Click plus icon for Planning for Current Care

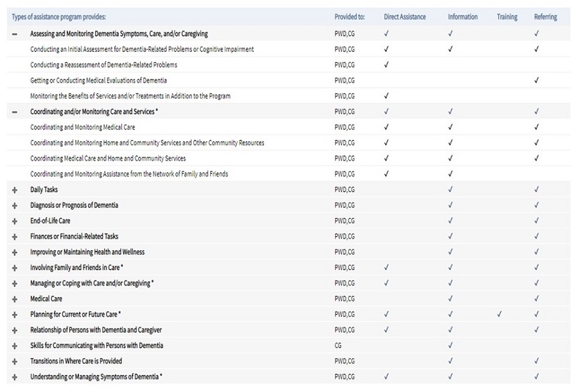(14, 314)
